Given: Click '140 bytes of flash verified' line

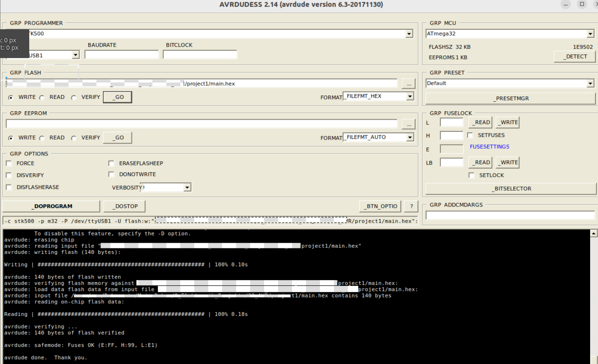Looking at the screenshot, I should 64,333.
